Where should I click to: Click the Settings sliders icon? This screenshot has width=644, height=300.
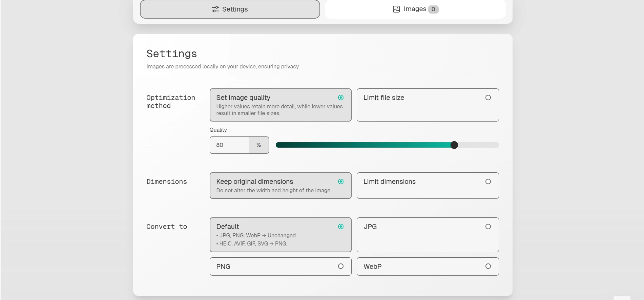pos(215,9)
